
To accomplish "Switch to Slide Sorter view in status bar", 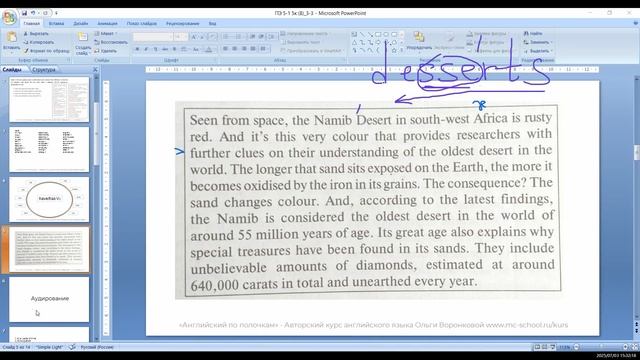I will 545,347.
